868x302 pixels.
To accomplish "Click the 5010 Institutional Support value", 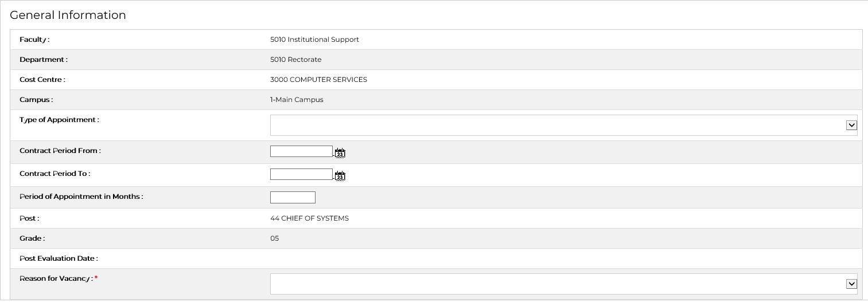I will 314,40.
